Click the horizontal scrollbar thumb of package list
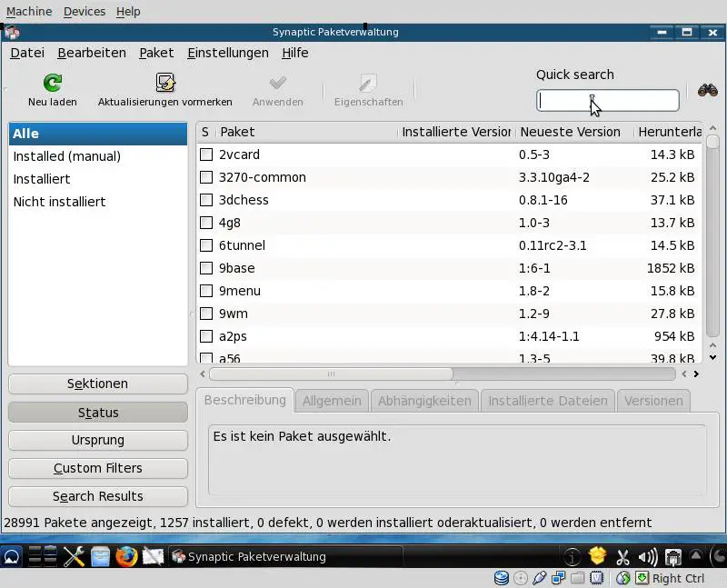 [331, 374]
